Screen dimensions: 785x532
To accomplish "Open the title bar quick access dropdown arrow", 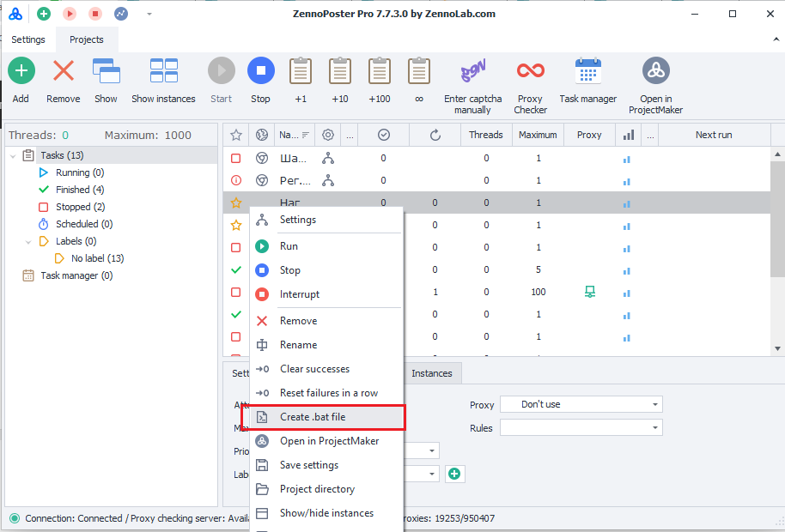I will (x=149, y=14).
